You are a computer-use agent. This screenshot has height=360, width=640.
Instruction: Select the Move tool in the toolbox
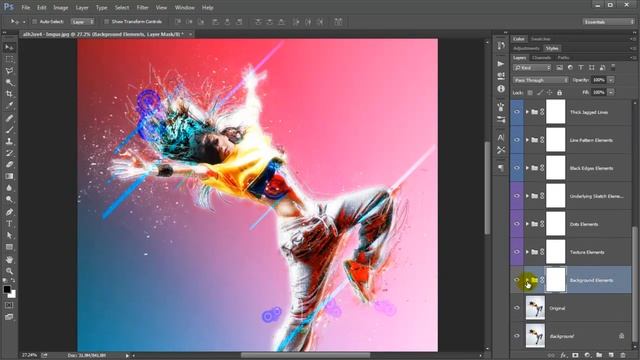[x=9, y=47]
